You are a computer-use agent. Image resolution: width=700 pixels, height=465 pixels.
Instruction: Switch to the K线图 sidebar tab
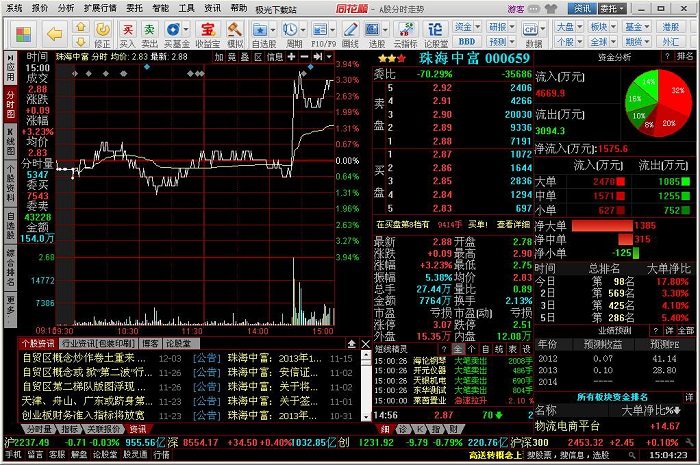[x=11, y=142]
